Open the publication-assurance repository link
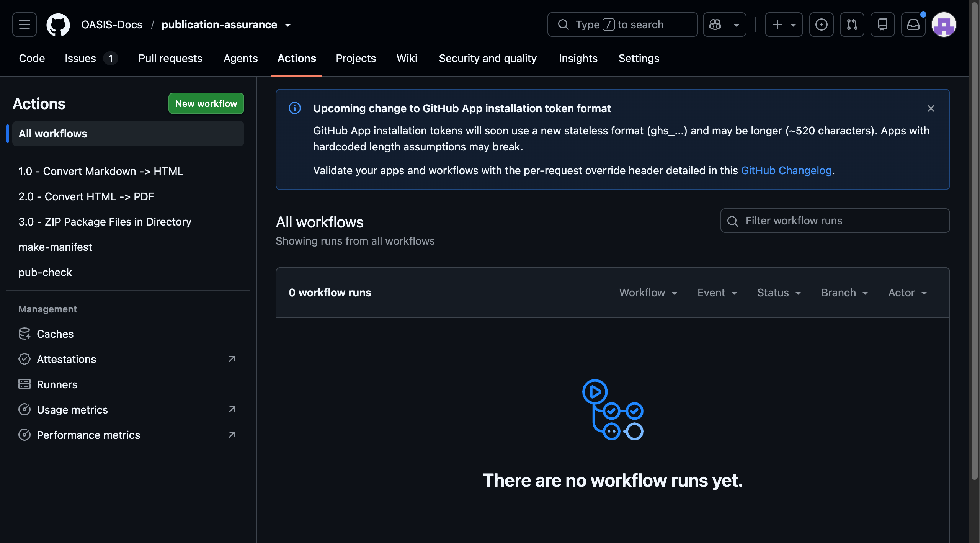980x543 pixels. pyautogui.click(x=219, y=25)
